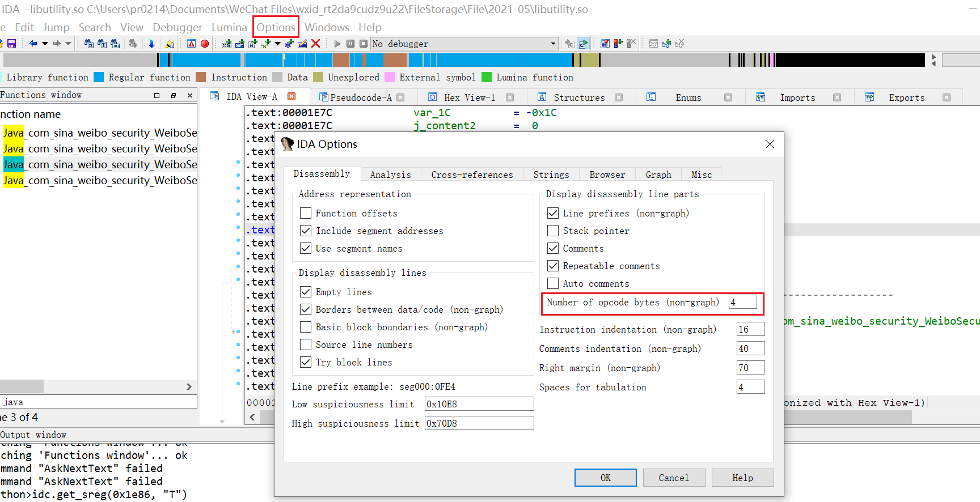Open the Lumina menu

(x=229, y=27)
